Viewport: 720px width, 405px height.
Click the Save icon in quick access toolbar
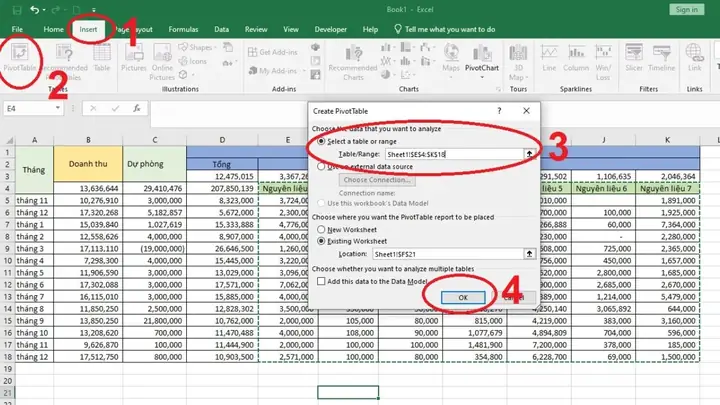click(17, 10)
